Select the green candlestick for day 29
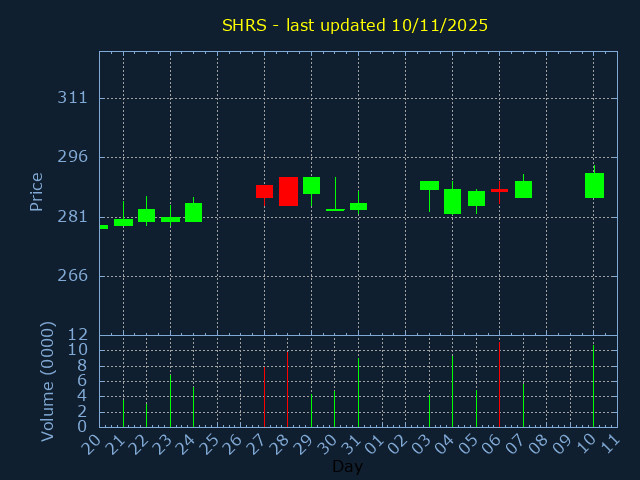The width and height of the screenshot is (640, 480). tap(311, 185)
